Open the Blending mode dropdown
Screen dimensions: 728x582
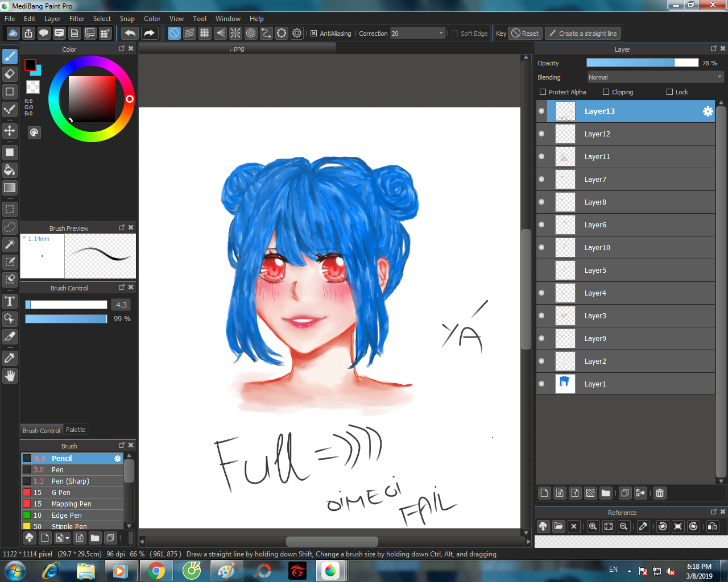coord(655,77)
